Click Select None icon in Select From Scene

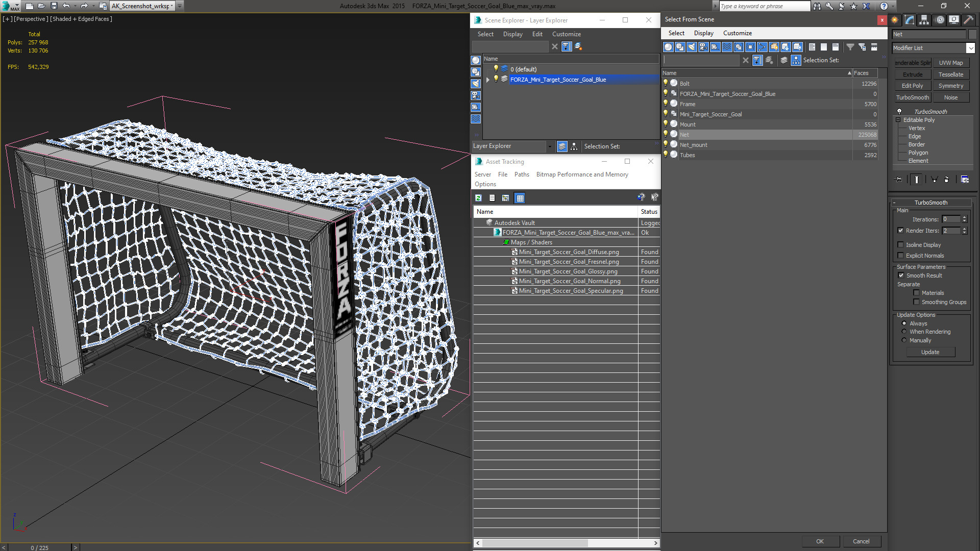[x=824, y=47]
